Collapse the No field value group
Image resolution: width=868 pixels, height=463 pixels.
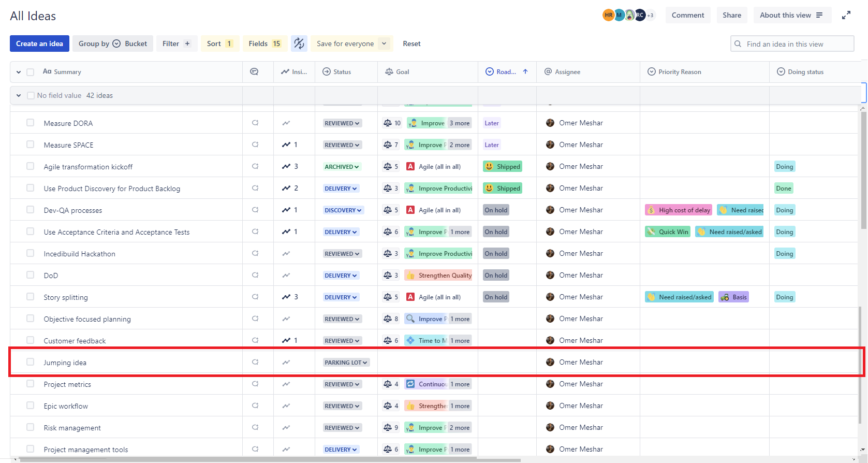click(x=19, y=95)
